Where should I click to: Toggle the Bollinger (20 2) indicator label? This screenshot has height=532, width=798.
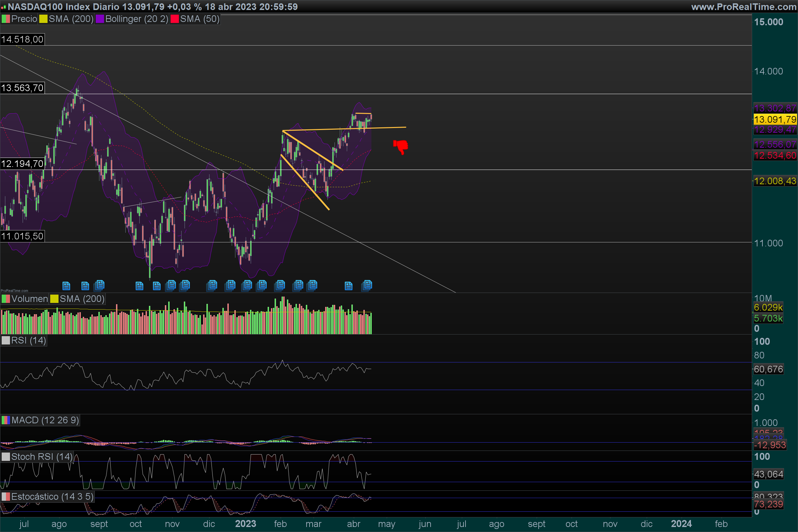coord(136,19)
